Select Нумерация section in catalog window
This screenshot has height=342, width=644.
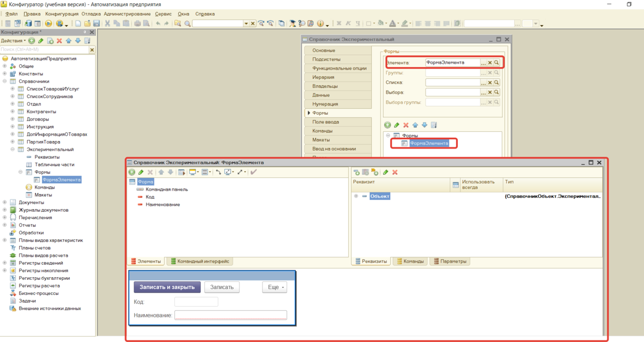click(337, 104)
